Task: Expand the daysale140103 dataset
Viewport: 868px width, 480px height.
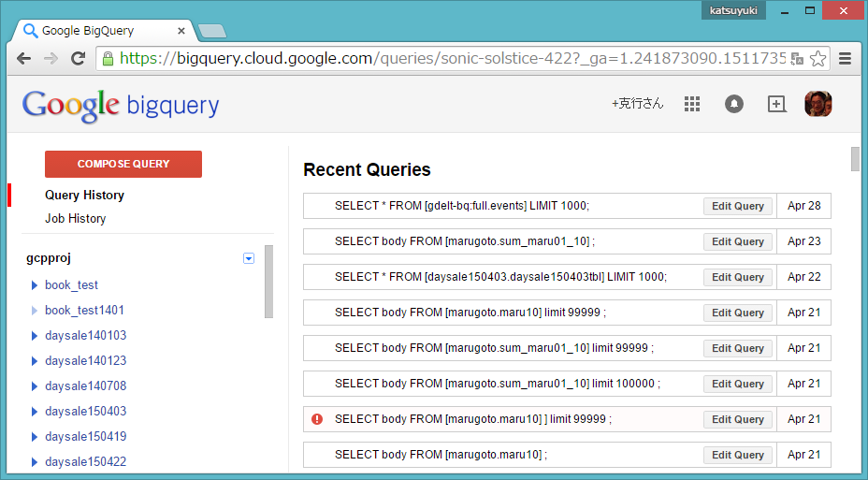Action: point(35,336)
